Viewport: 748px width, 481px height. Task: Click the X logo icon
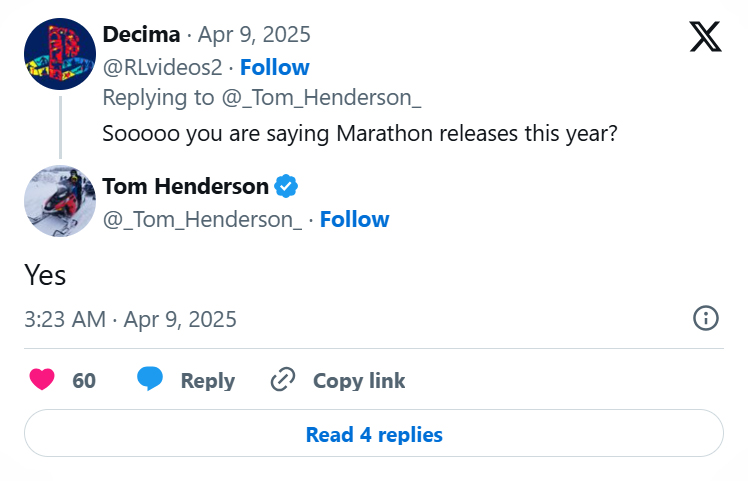pos(705,36)
